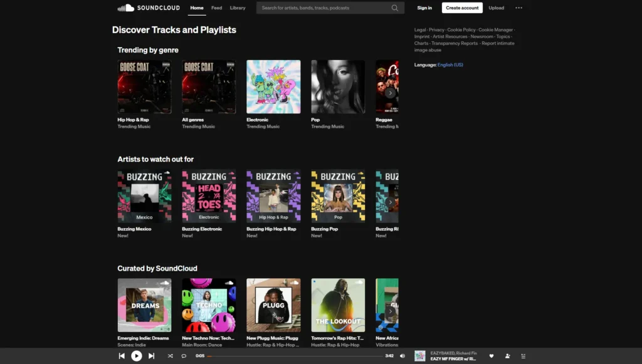Click the EAZY MF FINGER track title
Viewport: 642px width, 364px height.
point(453,359)
